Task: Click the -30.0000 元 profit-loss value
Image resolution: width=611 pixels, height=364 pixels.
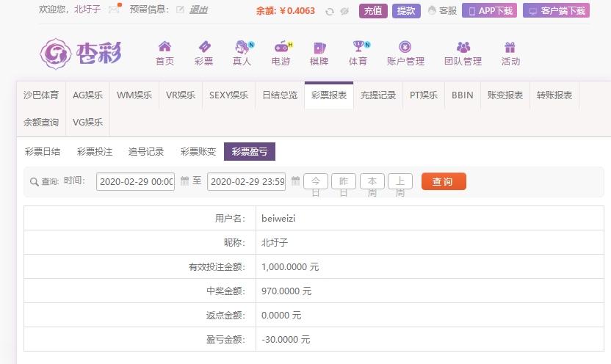Action: tap(286, 339)
